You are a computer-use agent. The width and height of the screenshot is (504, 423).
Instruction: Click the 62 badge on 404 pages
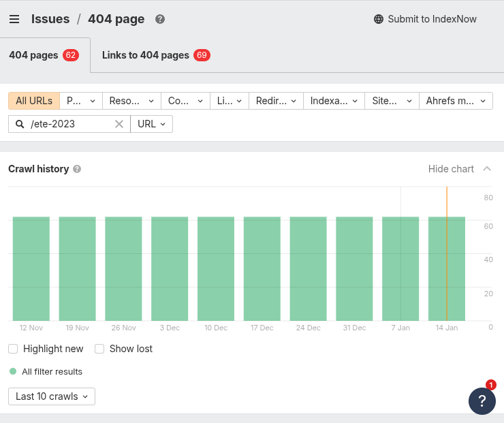(x=71, y=55)
